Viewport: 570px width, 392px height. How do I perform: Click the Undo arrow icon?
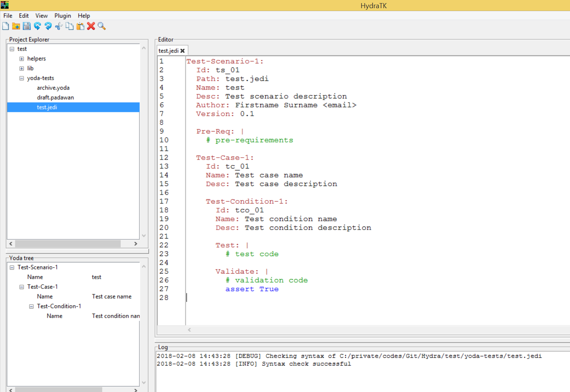coord(37,26)
